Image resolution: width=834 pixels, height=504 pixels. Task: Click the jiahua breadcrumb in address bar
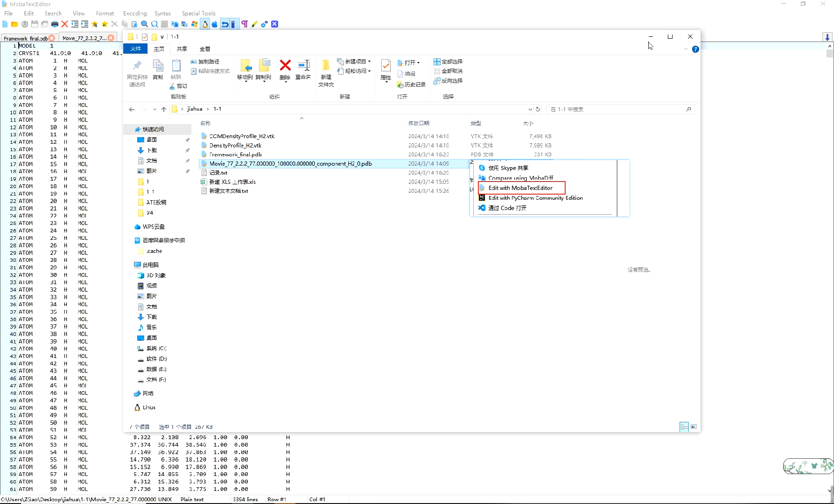click(195, 109)
